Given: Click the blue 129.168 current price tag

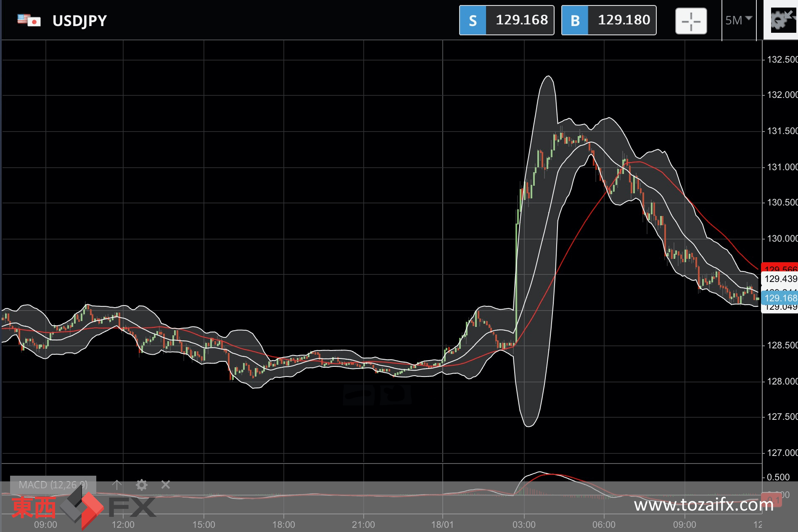Looking at the screenshot, I should [780, 298].
